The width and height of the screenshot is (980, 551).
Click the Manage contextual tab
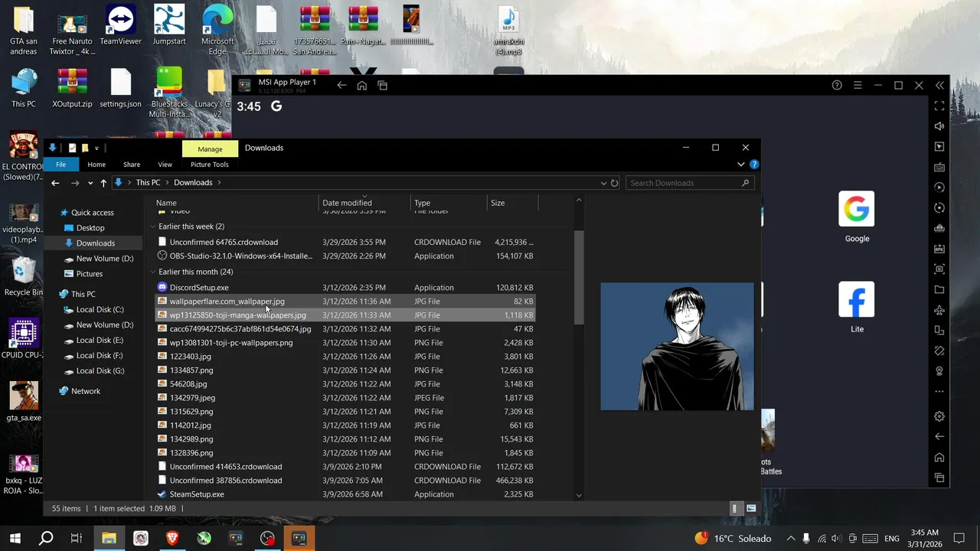[x=210, y=148]
